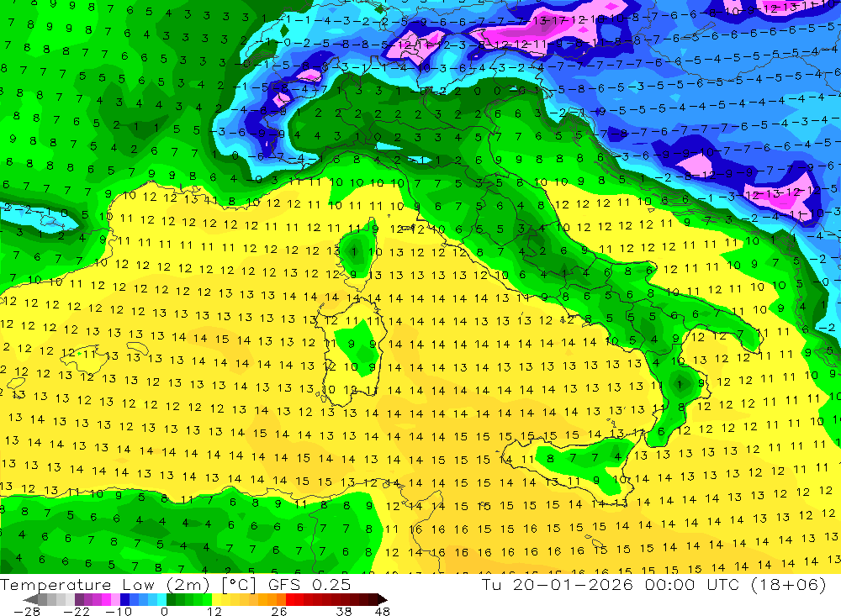Click the '0' legend scale value
841x616 pixels.
pos(164,611)
